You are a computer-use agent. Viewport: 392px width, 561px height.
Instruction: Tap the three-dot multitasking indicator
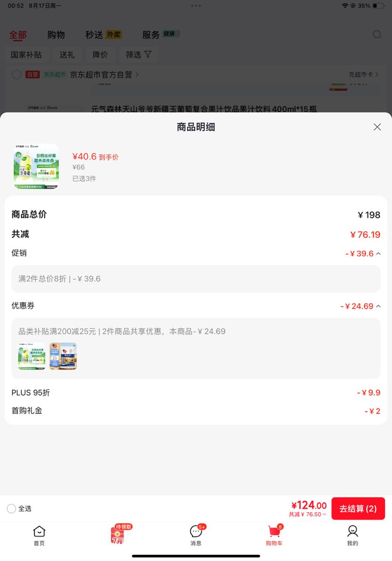pos(196,6)
